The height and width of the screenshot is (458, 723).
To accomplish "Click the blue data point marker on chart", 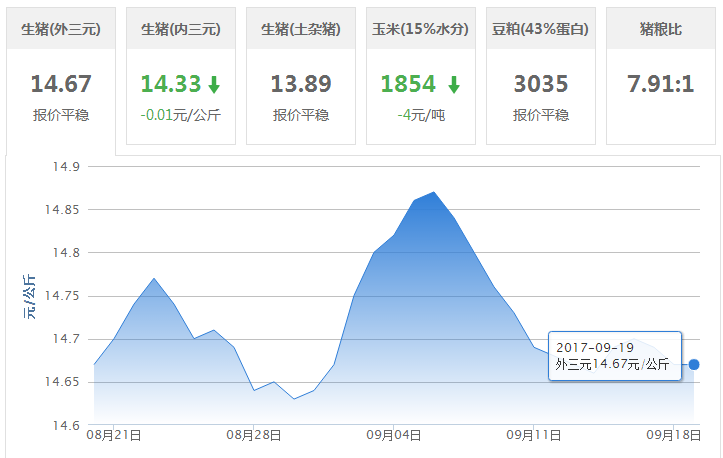I will coord(694,365).
